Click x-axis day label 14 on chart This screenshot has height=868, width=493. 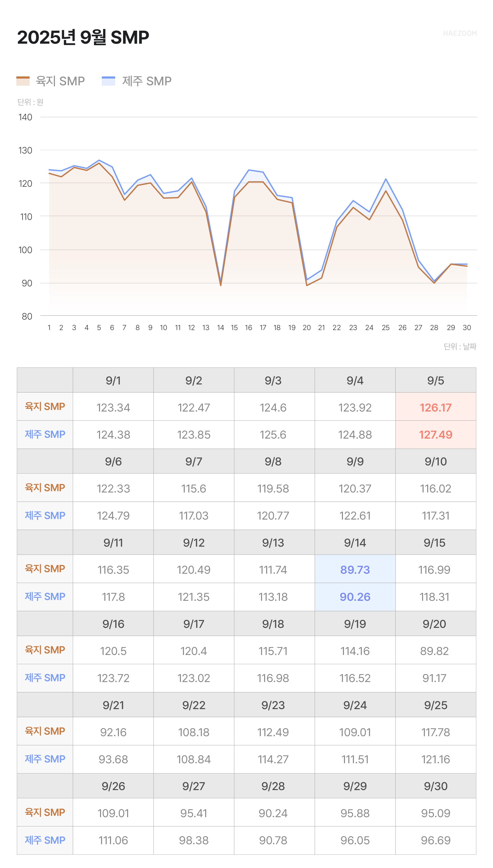pos(220,327)
